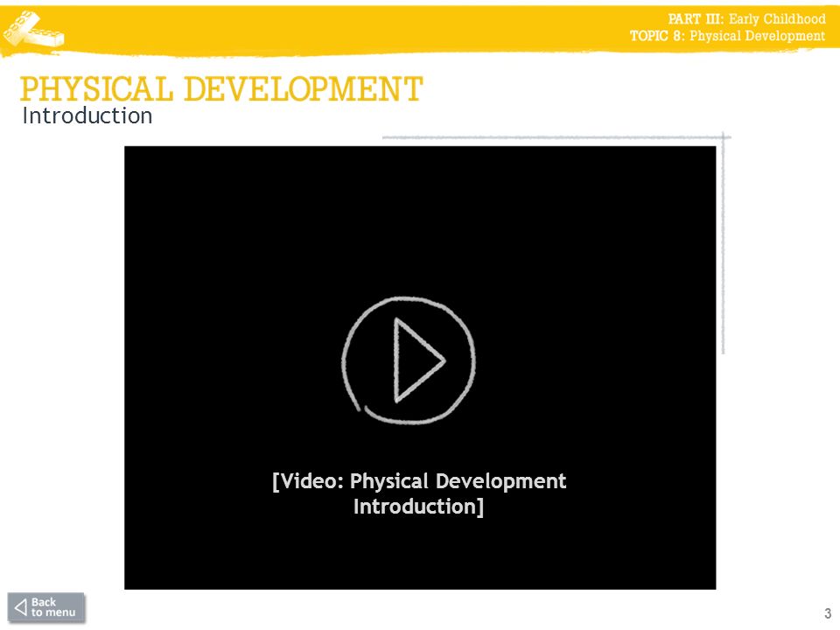This screenshot has height=630, width=840.
Task: Click the slide number 3
Action: [828, 613]
